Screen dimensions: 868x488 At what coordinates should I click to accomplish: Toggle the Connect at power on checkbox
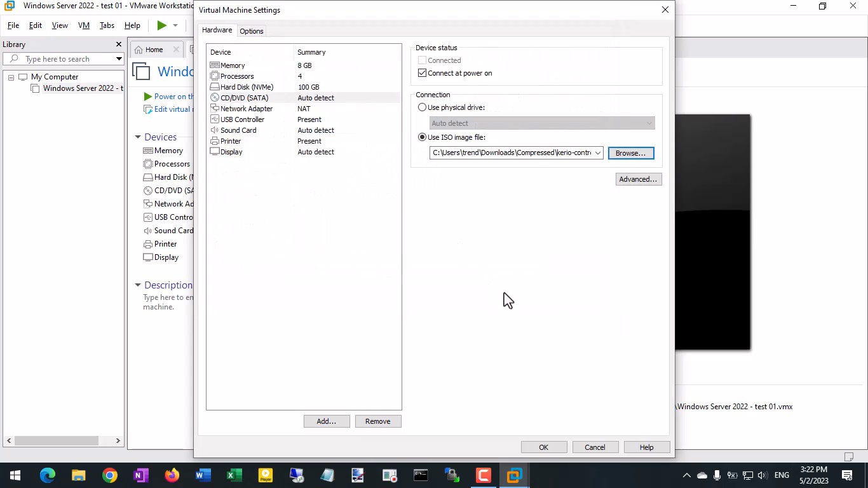(423, 73)
